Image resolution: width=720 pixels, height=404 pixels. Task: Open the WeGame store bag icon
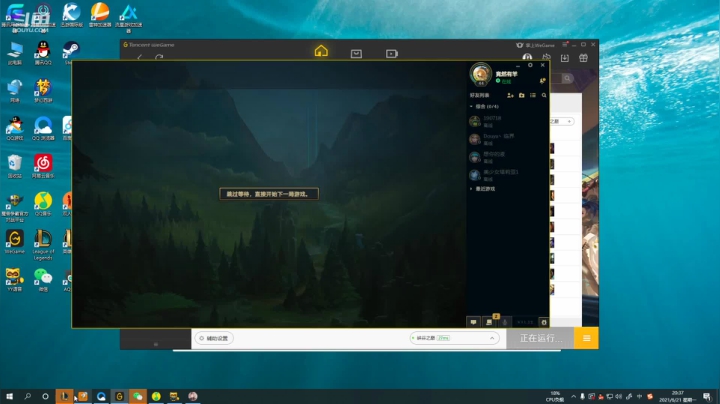tap(356, 54)
